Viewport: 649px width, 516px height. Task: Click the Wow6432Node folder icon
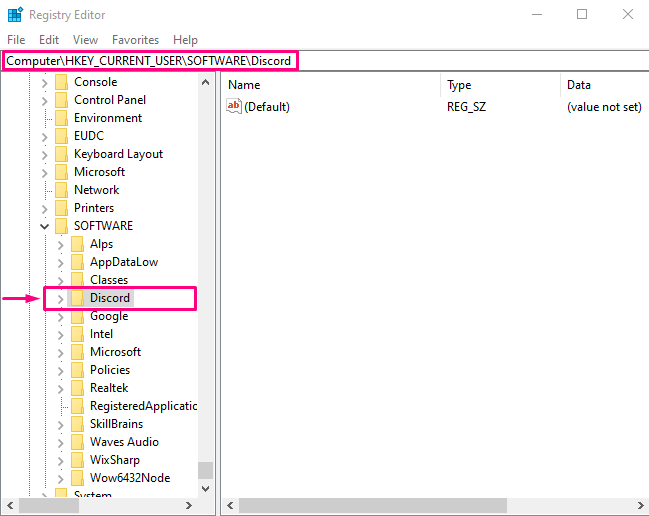(77, 478)
